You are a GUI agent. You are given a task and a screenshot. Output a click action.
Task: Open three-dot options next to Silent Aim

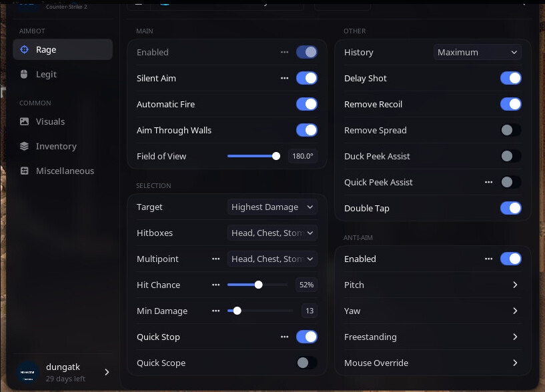click(x=285, y=78)
